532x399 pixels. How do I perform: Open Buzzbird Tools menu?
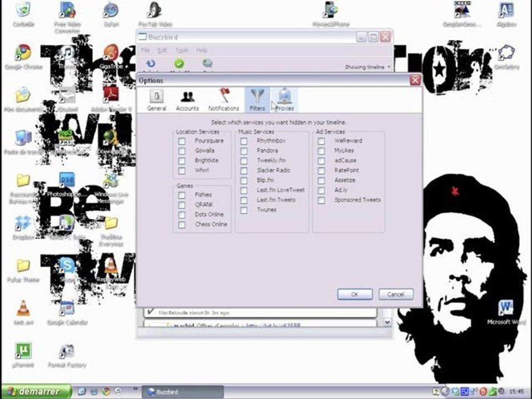click(x=182, y=50)
